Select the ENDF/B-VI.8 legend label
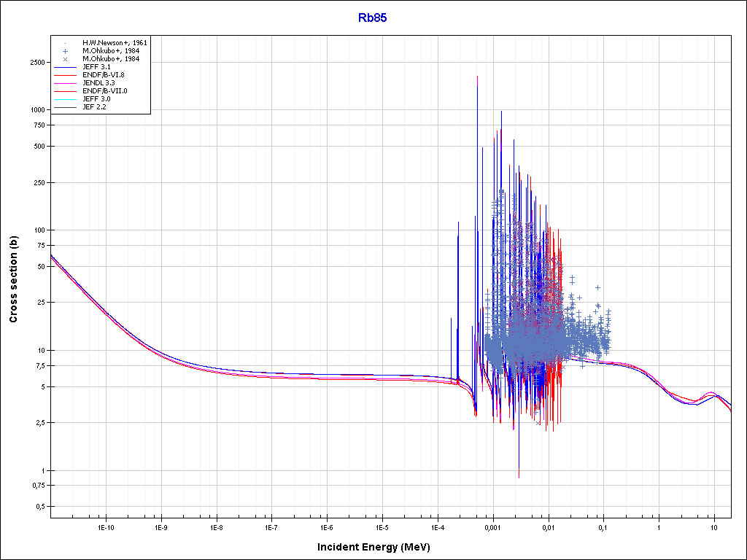Image resolution: width=747 pixels, height=560 pixels. tap(104, 75)
